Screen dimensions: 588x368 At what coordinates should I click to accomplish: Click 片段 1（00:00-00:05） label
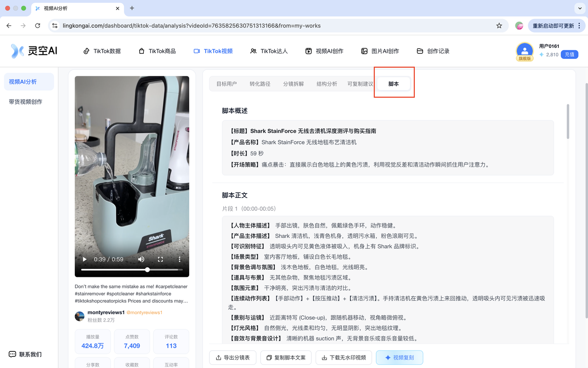[x=249, y=209]
